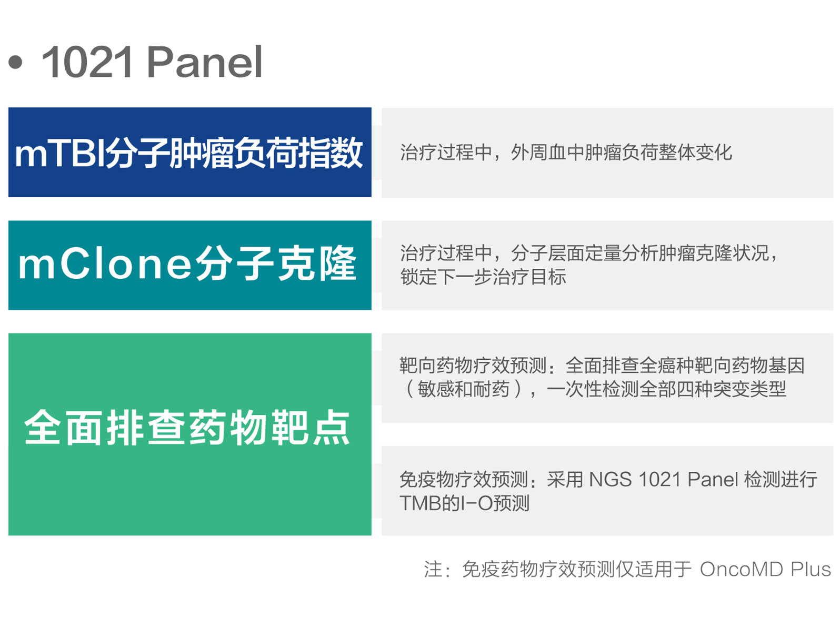Image resolution: width=840 pixels, height=618 pixels.
Task: Select the OncoMD Plus footnote
Action: click(x=765, y=569)
